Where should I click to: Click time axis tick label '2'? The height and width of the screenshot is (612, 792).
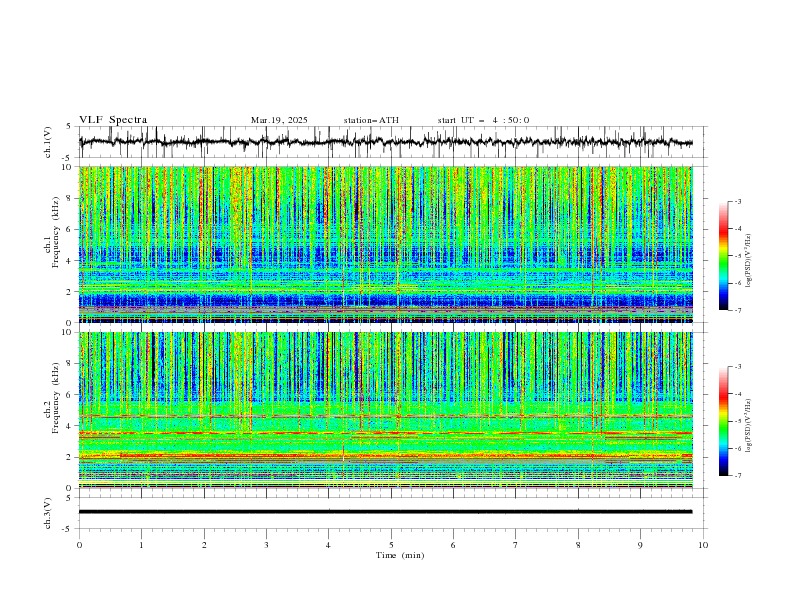(204, 545)
